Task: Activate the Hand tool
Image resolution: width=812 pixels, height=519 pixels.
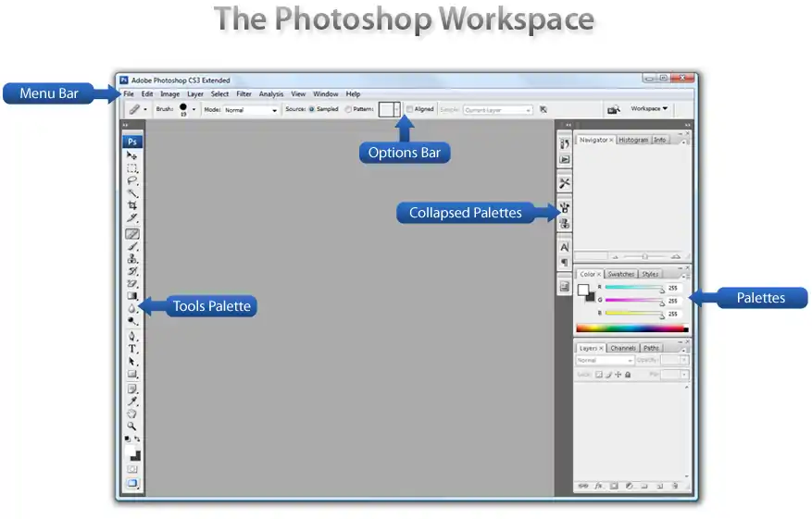Action: 132,414
